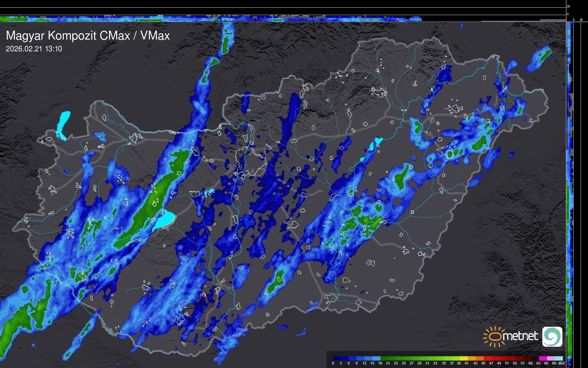Click the Magyar Kompozit CMax / VMax title
The image size is (588, 368).
point(88,36)
